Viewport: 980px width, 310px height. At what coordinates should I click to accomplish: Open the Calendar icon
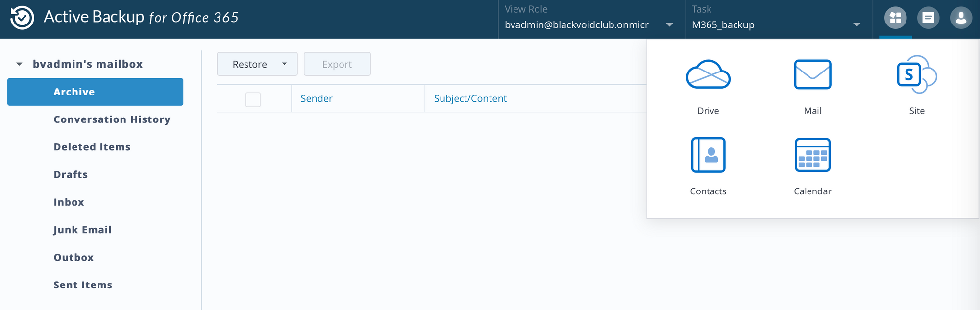(x=812, y=155)
